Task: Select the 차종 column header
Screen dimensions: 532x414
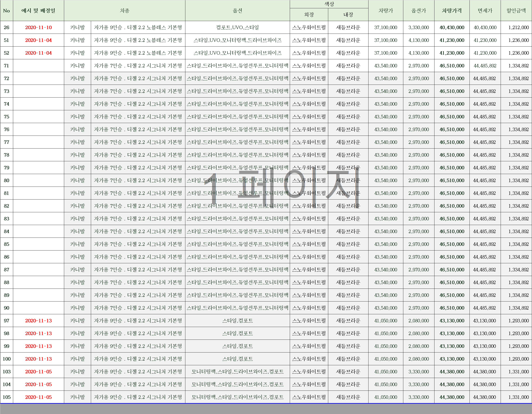Action: click(x=124, y=11)
